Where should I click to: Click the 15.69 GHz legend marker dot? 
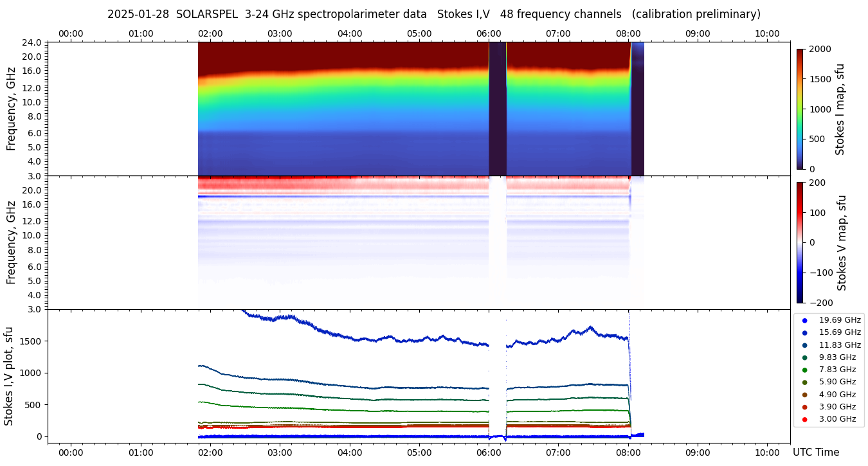(804, 332)
